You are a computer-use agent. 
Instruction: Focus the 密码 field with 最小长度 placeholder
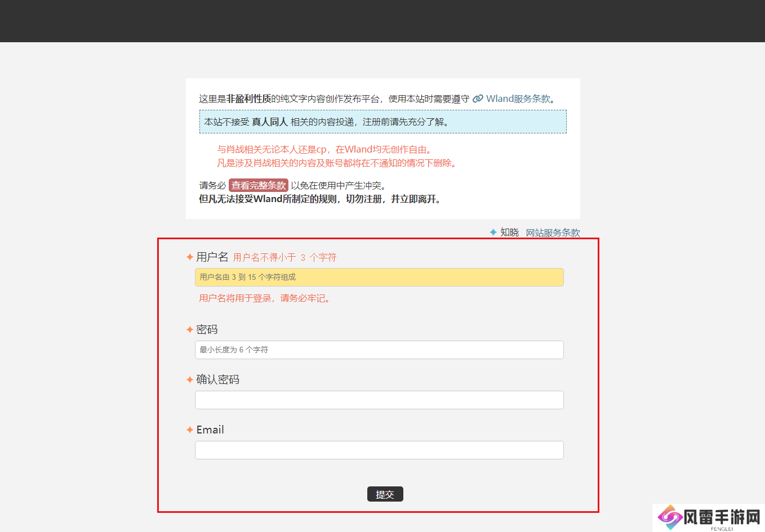pyautogui.click(x=379, y=350)
